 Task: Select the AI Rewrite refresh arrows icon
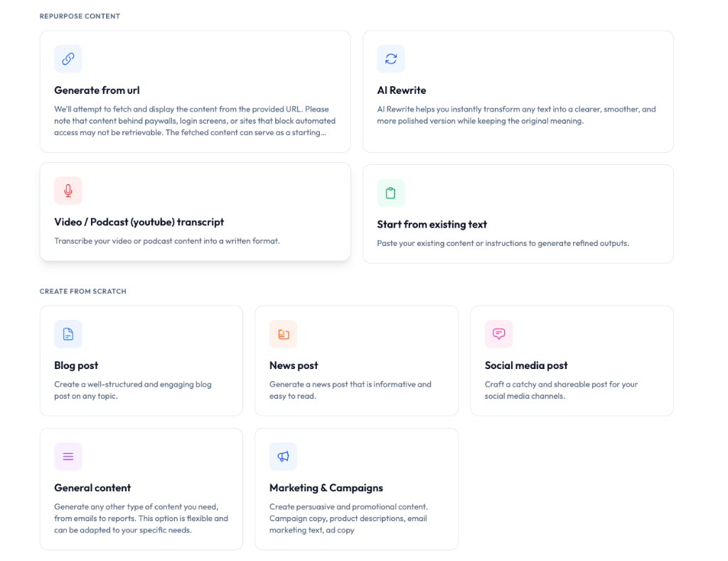point(391,59)
